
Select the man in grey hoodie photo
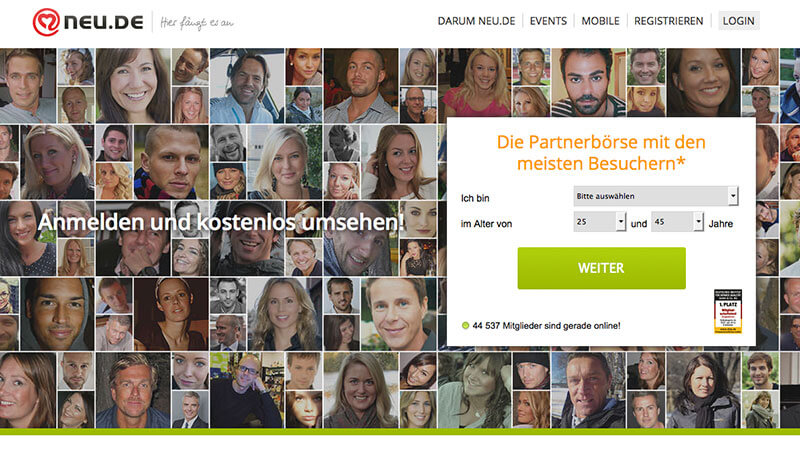click(x=57, y=315)
